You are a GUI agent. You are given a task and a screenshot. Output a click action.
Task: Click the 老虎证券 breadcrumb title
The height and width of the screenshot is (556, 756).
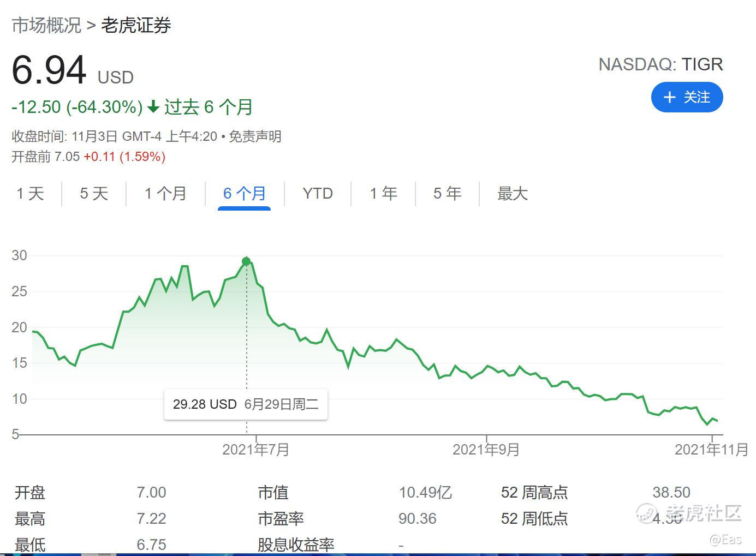pyautogui.click(x=136, y=25)
